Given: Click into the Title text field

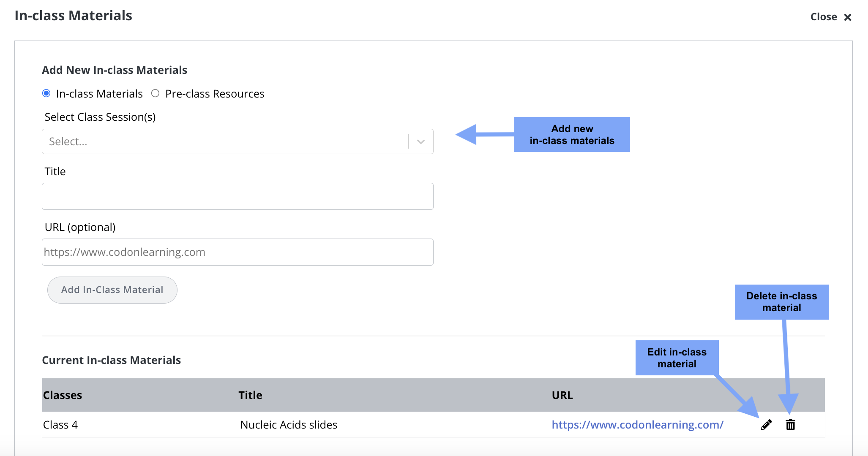Looking at the screenshot, I should pyautogui.click(x=237, y=196).
